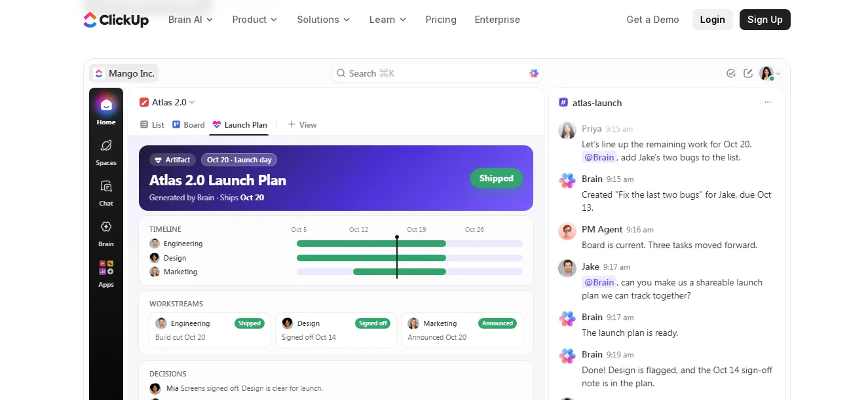This screenshot has width=868, height=400.
Task: Click the Oct 12 timeline date label
Action: pos(359,230)
